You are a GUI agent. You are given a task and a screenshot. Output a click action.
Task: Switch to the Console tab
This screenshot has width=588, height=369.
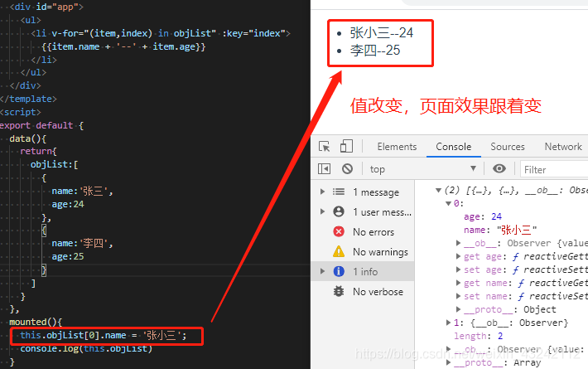pyautogui.click(x=453, y=147)
